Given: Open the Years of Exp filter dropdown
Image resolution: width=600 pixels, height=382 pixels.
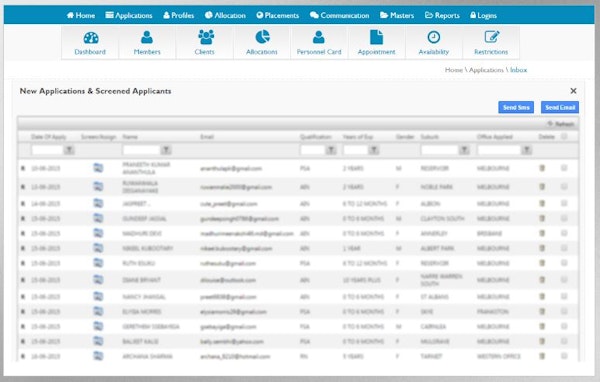Looking at the screenshot, I should tap(374, 150).
